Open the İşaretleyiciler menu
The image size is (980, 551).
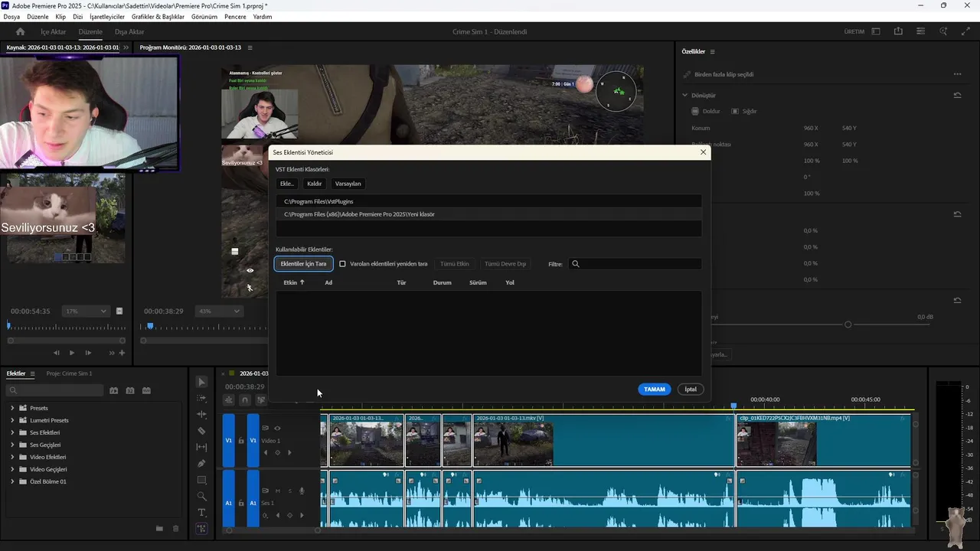[107, 16]
